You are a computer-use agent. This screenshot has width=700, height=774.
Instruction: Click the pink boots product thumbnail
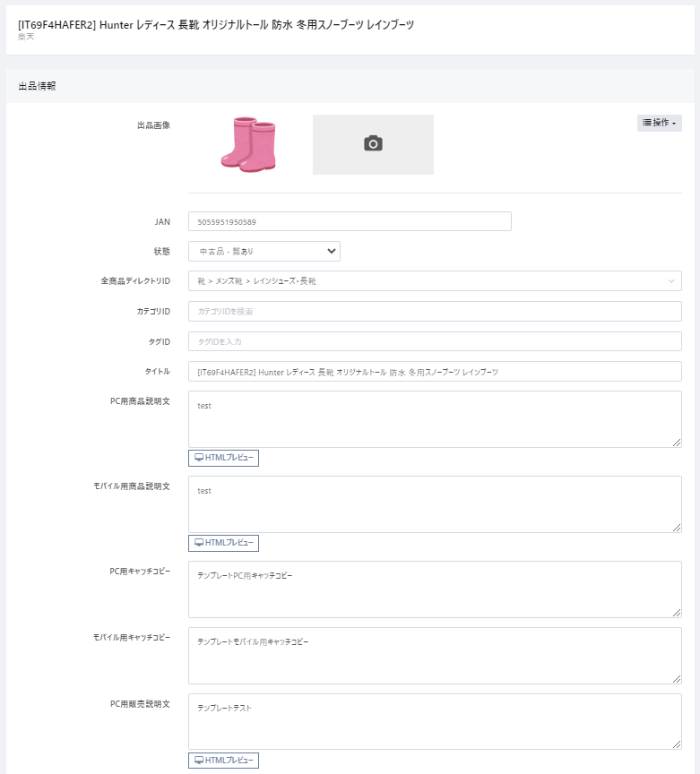click(x=247, y=143)
